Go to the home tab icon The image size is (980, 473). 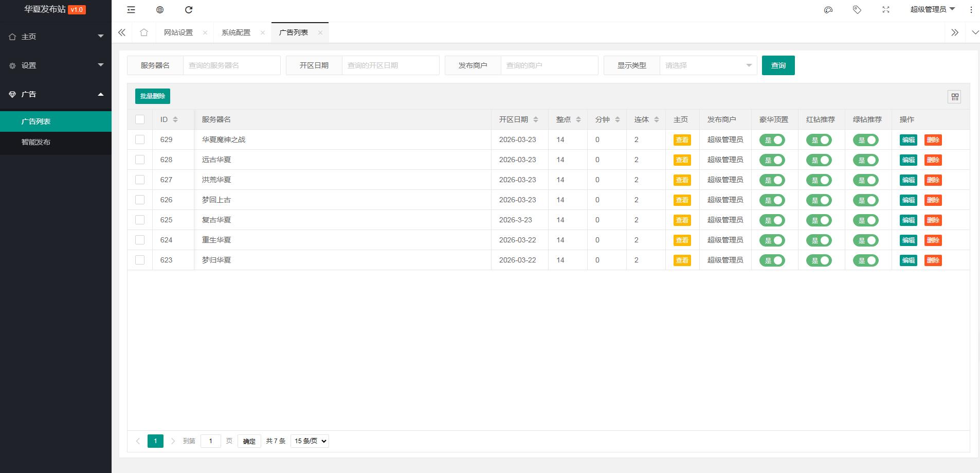coord(144,32)
